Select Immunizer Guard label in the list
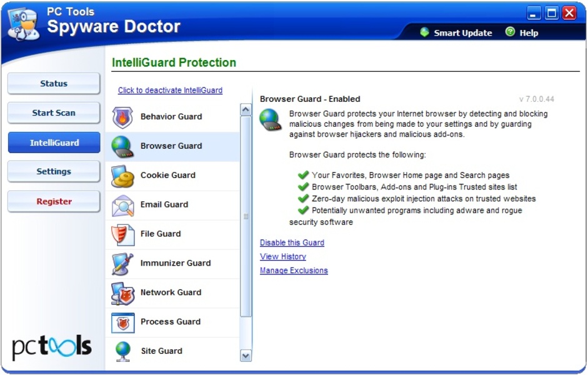The height and width of the screenshot is (375, 588). [176, 263]
